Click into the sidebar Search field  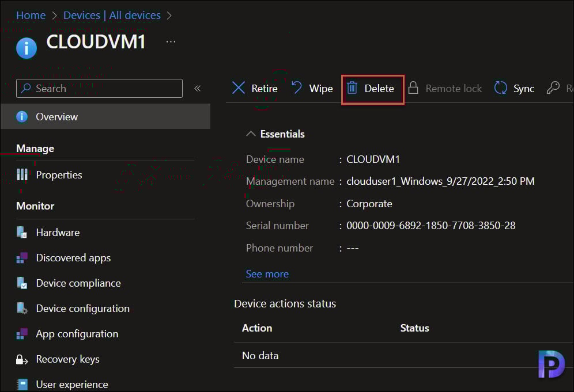(99, 88)
